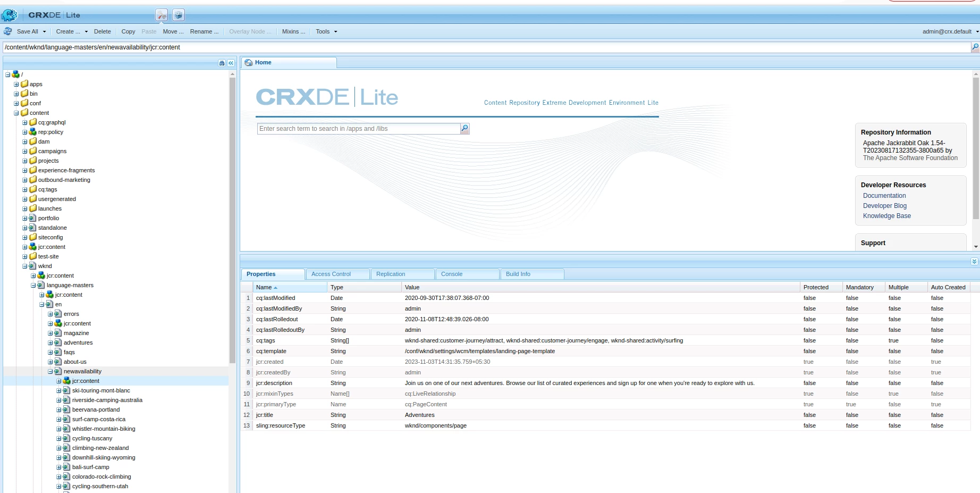Collapse the language-masters tree node
Screen dimensions: 980x493
(33, 285)
